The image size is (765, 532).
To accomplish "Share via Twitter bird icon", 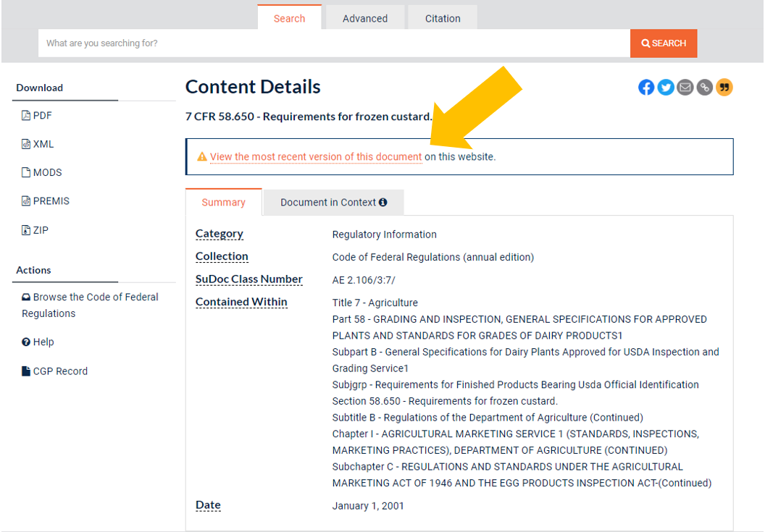I will pyautogui.click(x=666, y=88).
